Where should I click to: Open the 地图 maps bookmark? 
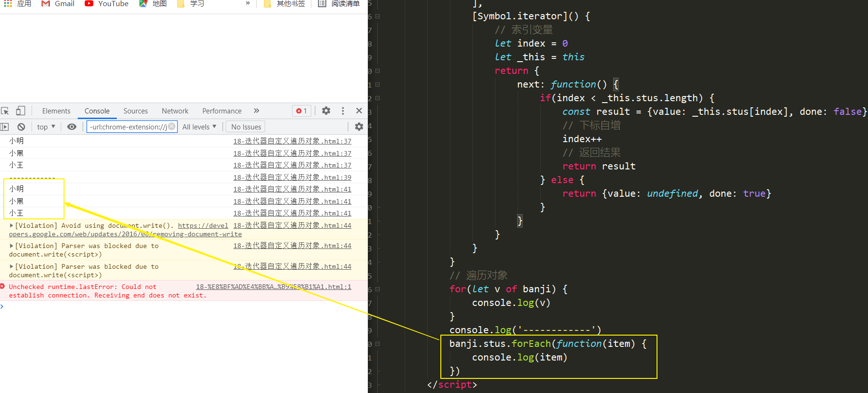coord(153,3)
